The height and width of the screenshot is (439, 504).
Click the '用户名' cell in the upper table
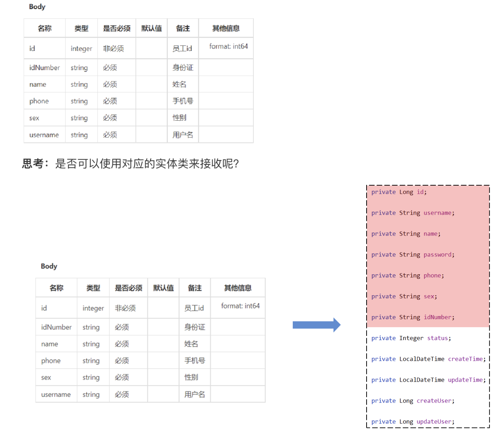pos(183,135)
